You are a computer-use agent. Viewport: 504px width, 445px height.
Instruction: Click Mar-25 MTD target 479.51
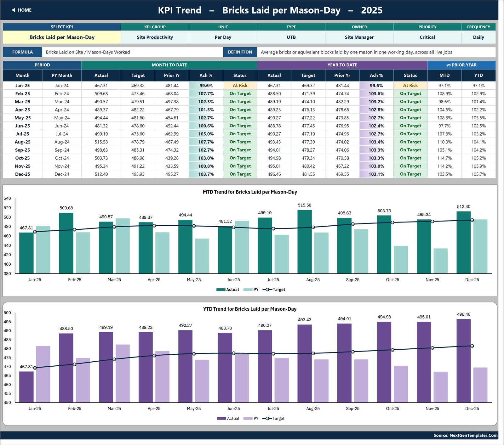[138, 102]
